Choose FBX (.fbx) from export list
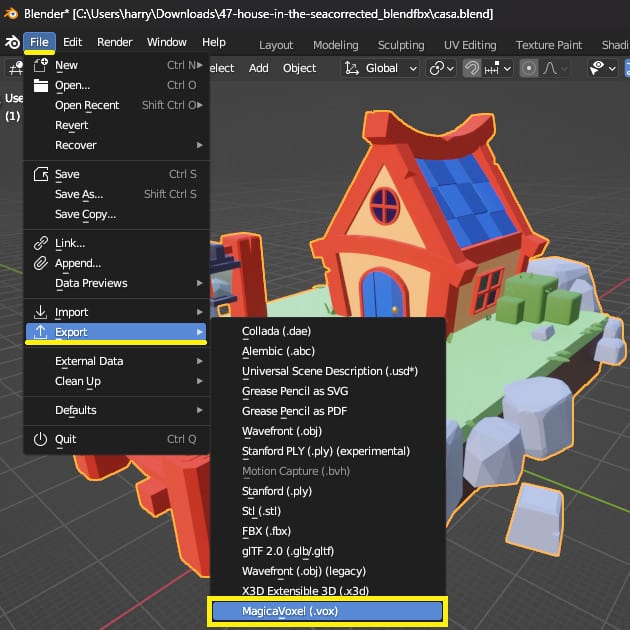630x630 pixels. point(266,531)
